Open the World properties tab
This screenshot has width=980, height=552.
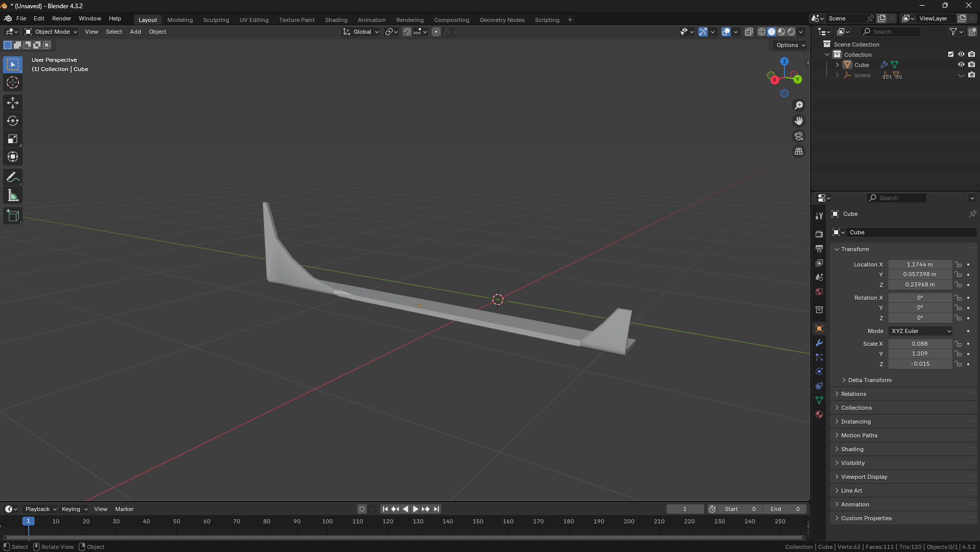tap(819, 292)
